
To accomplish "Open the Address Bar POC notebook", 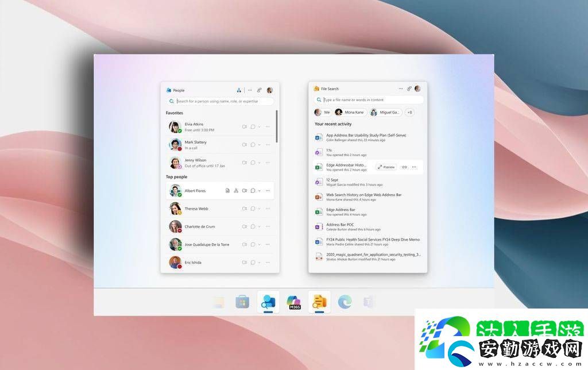I will 368,226.
